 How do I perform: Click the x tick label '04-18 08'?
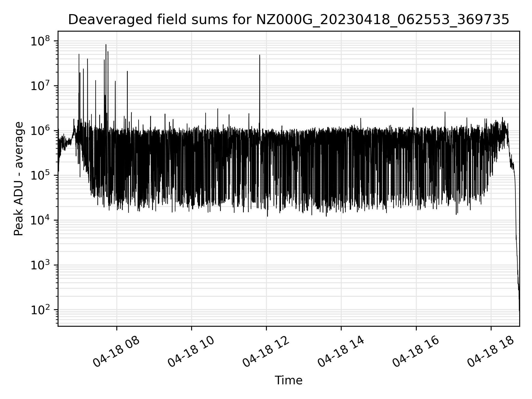point(116,352)
